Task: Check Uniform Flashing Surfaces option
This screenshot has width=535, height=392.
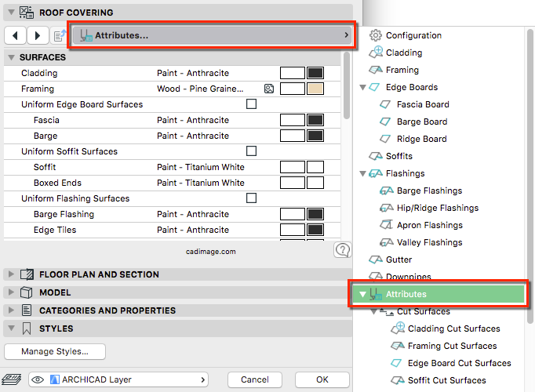Action: [x=252, y=198]
